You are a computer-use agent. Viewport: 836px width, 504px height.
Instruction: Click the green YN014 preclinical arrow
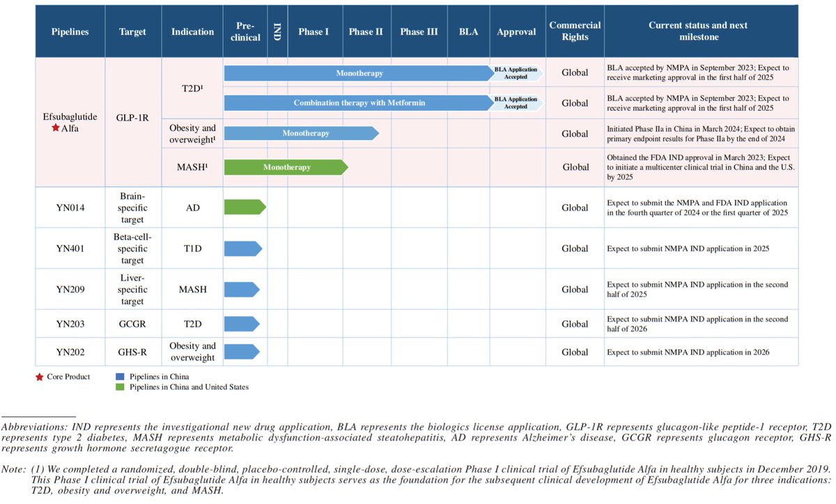[x=245, y=207]
